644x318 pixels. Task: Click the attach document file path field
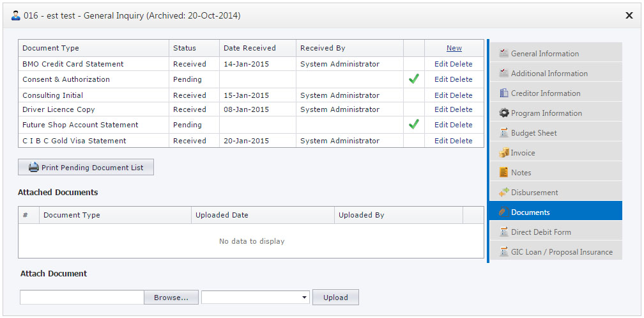tap(82, 298)
